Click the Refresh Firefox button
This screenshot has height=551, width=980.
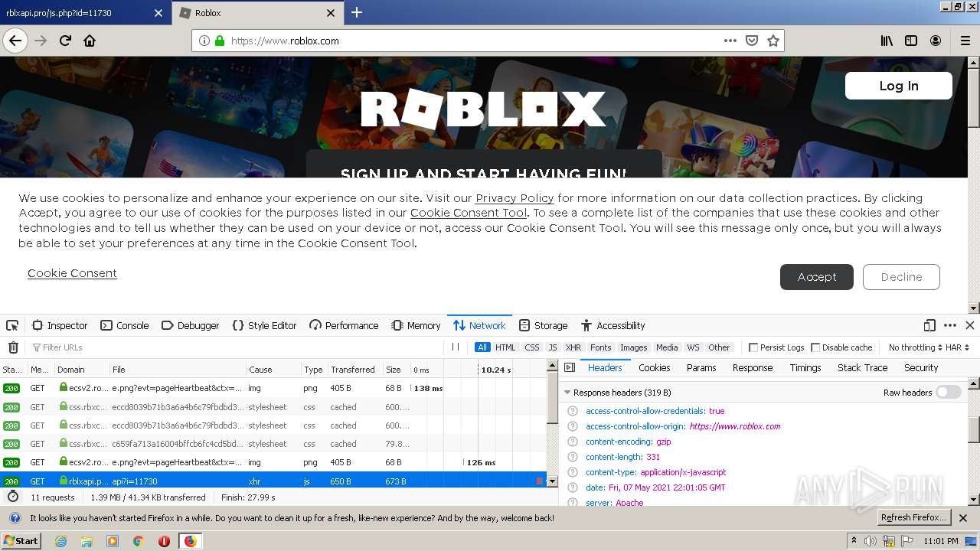(x=914, y=518)
